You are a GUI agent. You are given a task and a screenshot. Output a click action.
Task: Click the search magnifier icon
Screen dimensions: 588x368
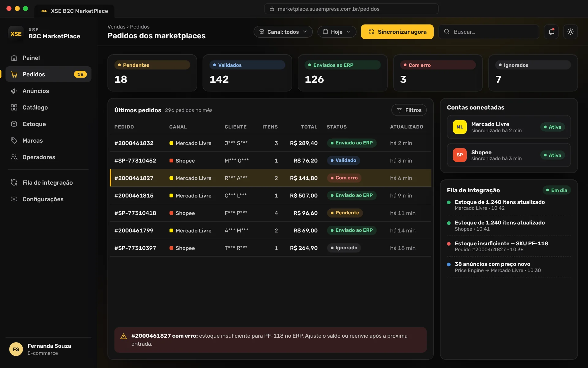[x=447, y=32]
